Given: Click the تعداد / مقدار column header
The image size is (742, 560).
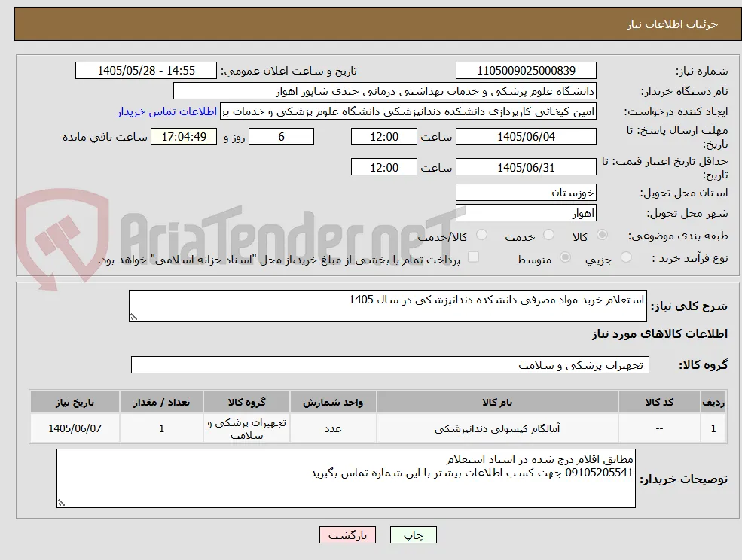Looking at the screenshot, I should pos(161,402).
